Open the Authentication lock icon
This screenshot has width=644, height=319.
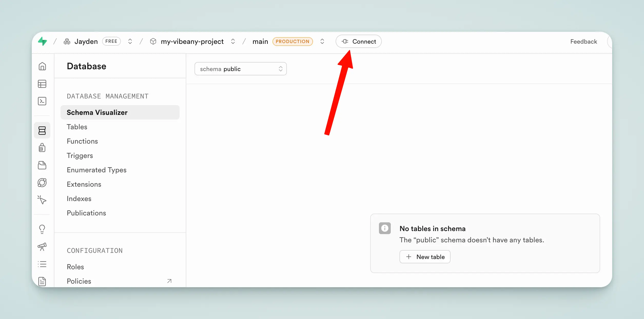(42, 148)
